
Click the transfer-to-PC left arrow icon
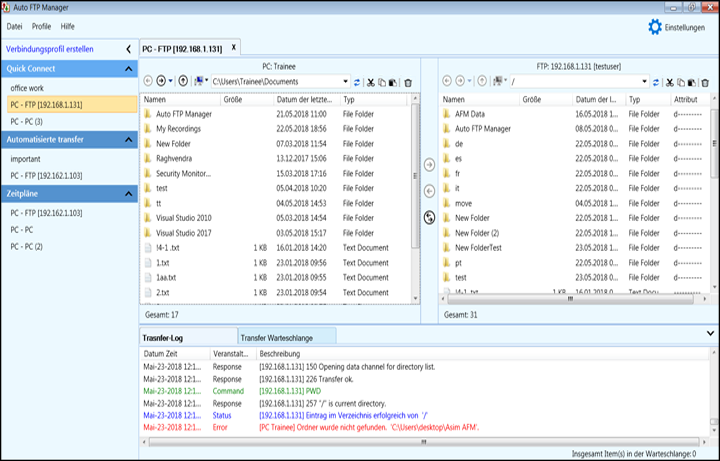(429, 191)
